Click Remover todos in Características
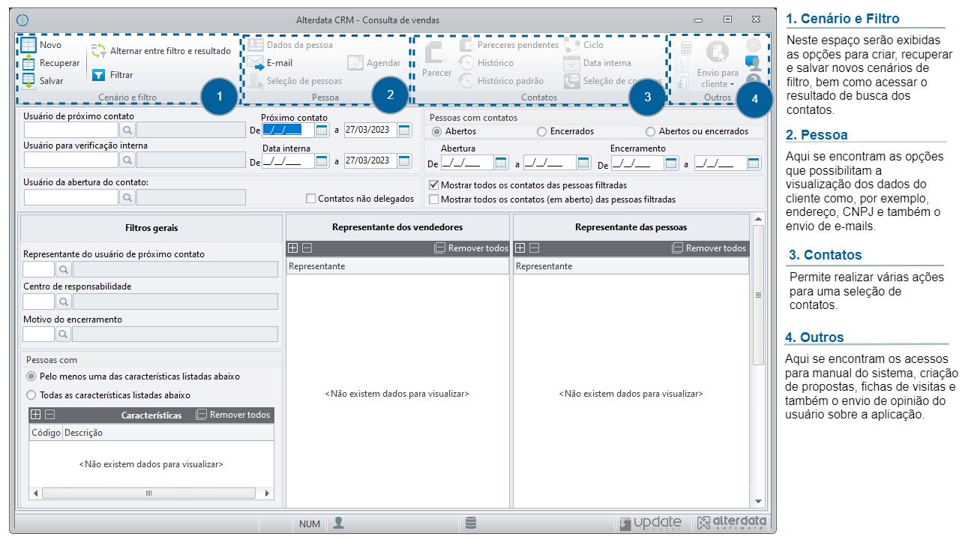Image resolution: width=980 pixels, height=549 pixels. (x=233, y=415)
